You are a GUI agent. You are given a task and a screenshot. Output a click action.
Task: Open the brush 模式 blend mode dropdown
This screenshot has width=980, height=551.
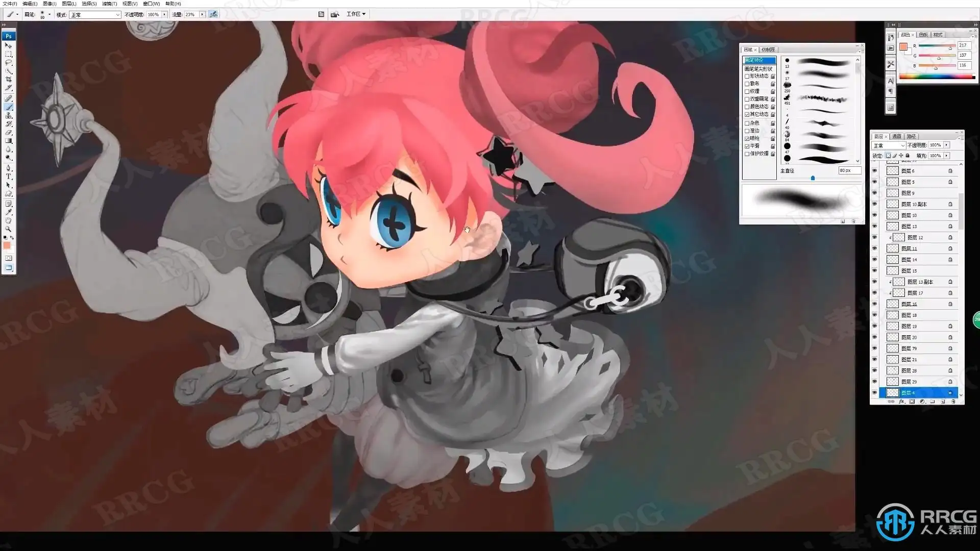(x=95, y=15)
